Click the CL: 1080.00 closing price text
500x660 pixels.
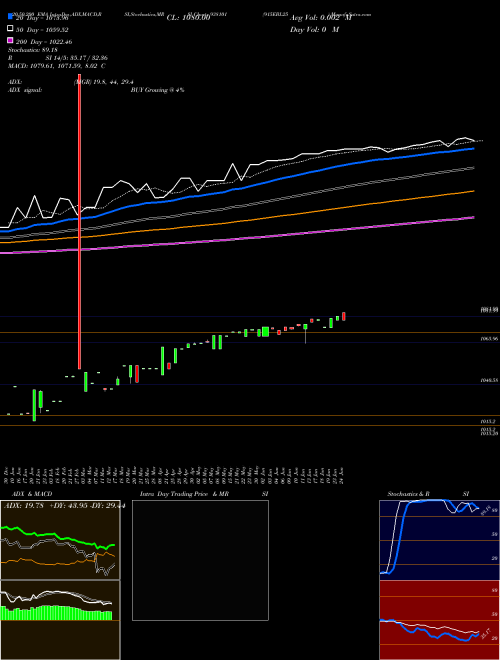[x=188, y=18]
